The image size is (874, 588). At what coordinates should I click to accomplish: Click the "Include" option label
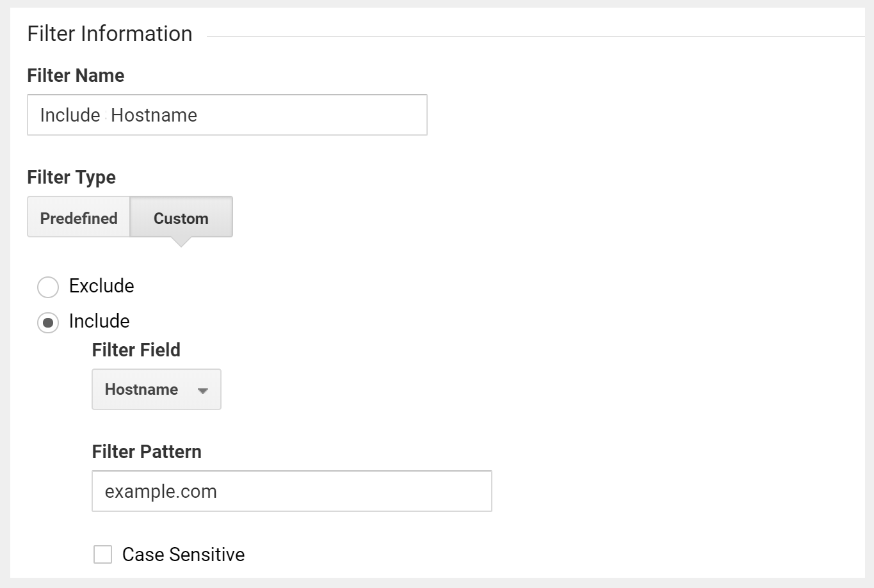pyautogui.click(x=99, y=321)
